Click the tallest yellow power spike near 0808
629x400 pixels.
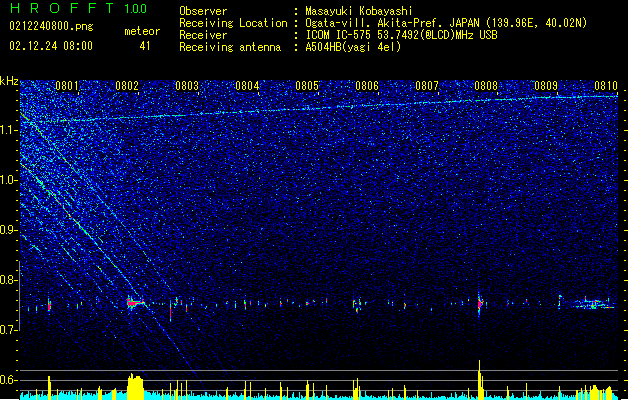[x=479, y=380]
